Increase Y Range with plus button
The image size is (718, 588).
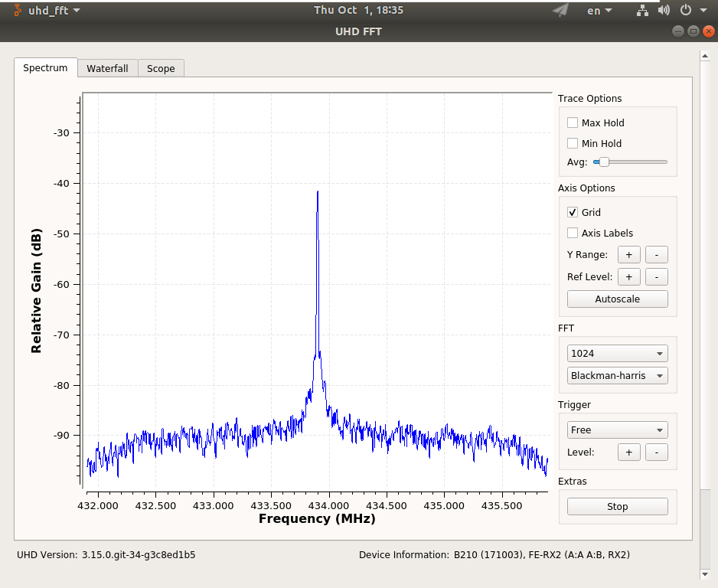point(628,254)
